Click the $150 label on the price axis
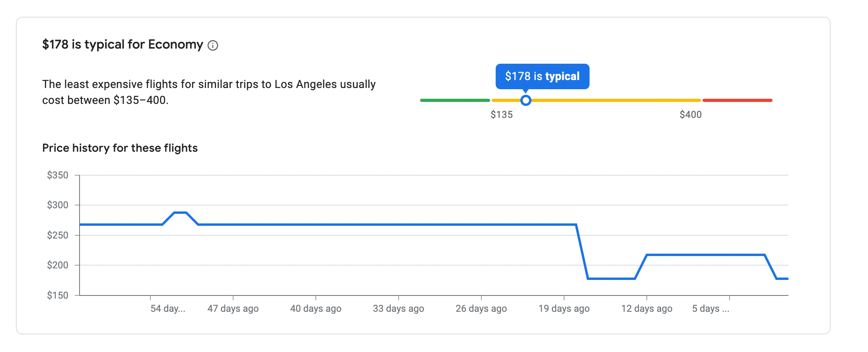 click(58, 295)
